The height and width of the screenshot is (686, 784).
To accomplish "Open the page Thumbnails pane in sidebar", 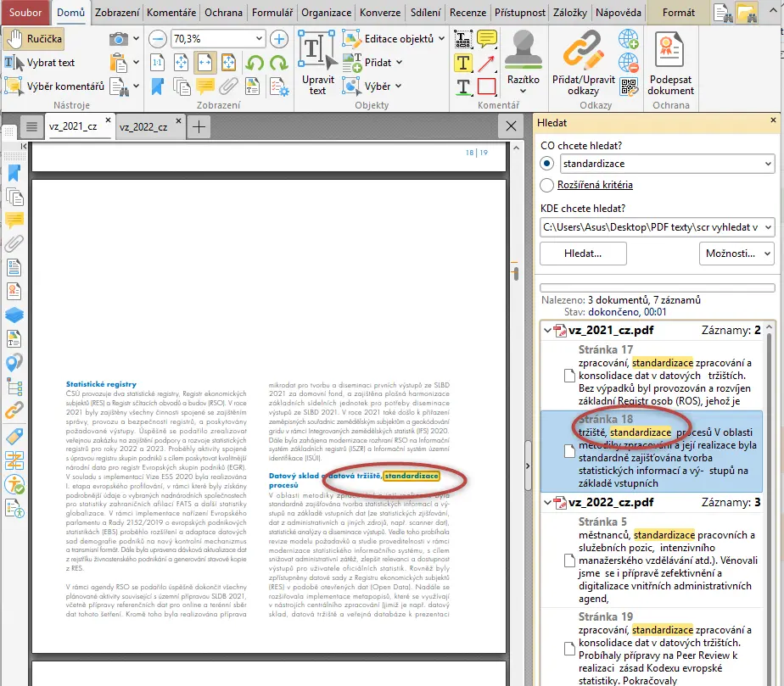I will point(14,197).
